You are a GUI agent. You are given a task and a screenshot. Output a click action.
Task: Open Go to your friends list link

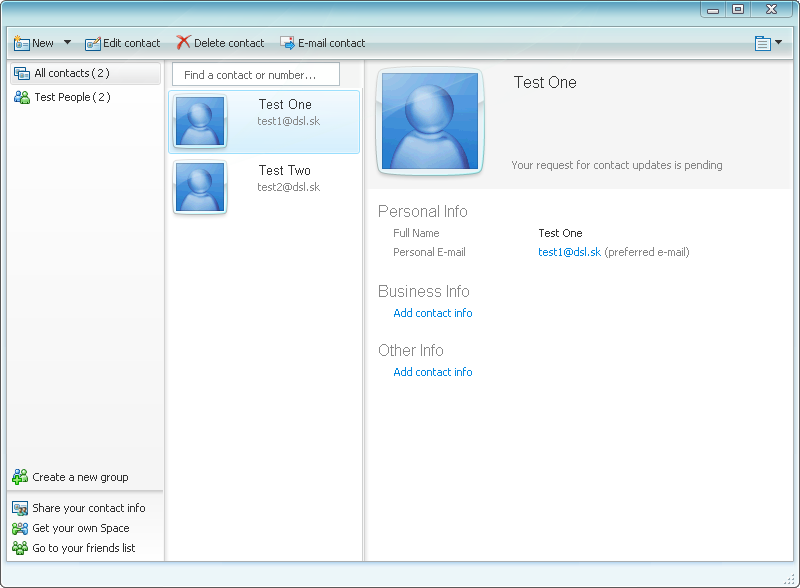pos(84,548)
